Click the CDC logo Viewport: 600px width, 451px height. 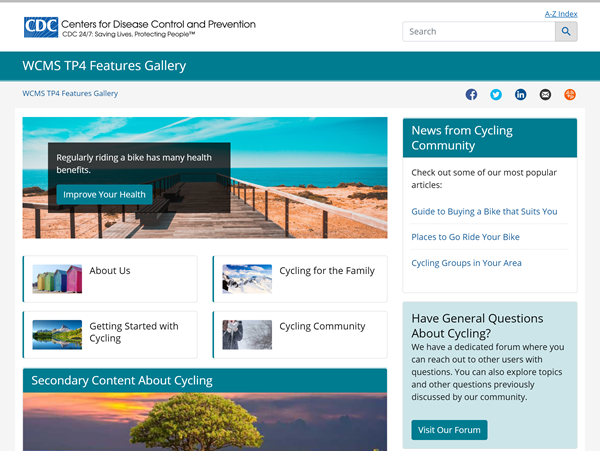tap(41, 27)
